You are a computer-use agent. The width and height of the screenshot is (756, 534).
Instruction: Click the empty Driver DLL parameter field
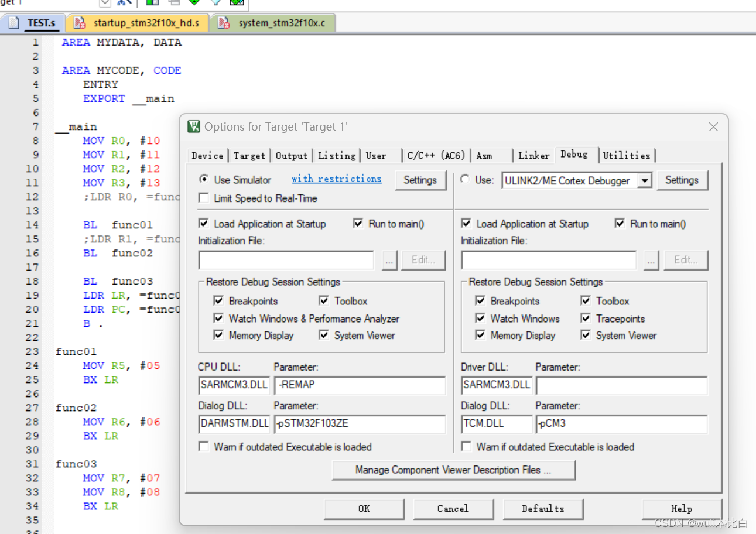click(x=621, y=385)
